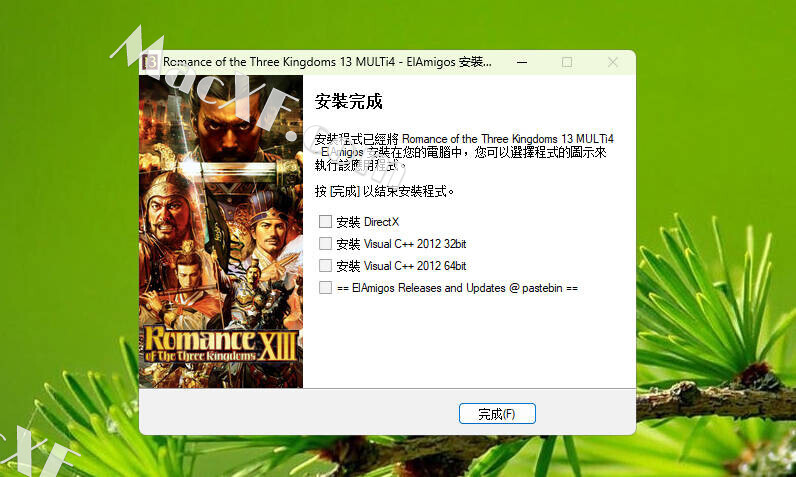
Task: Click the installer title bar text
Action: 327,62
